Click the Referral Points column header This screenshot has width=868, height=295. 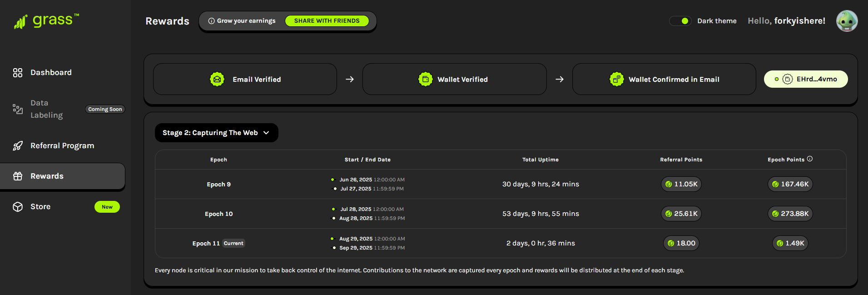[681, 160]
